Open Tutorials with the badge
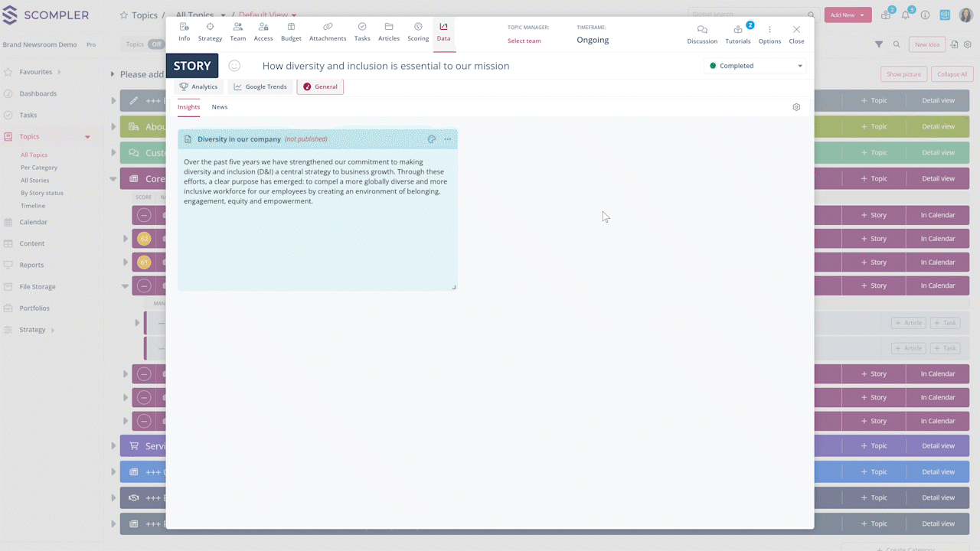Viewport: 980px width, 551px height. [738, 30]
